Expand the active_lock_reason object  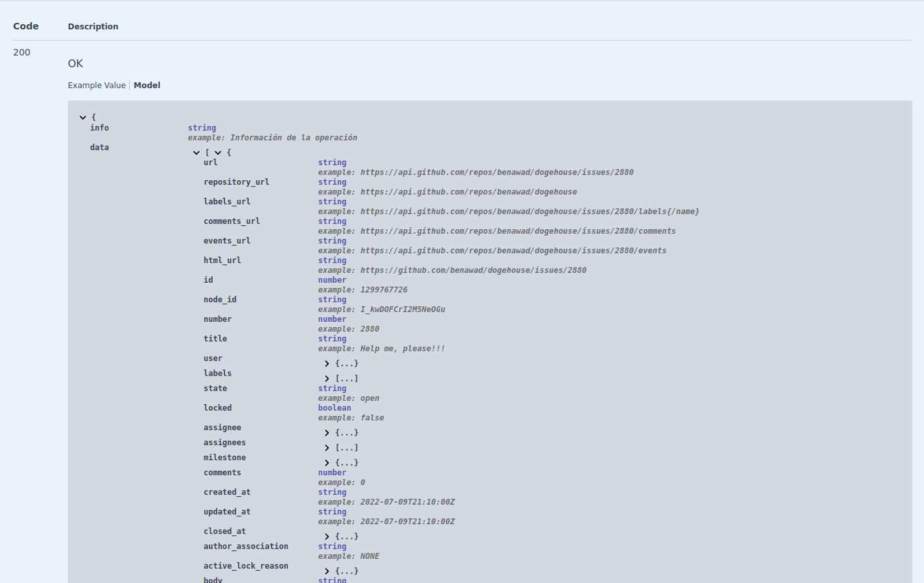click(327, 571)
